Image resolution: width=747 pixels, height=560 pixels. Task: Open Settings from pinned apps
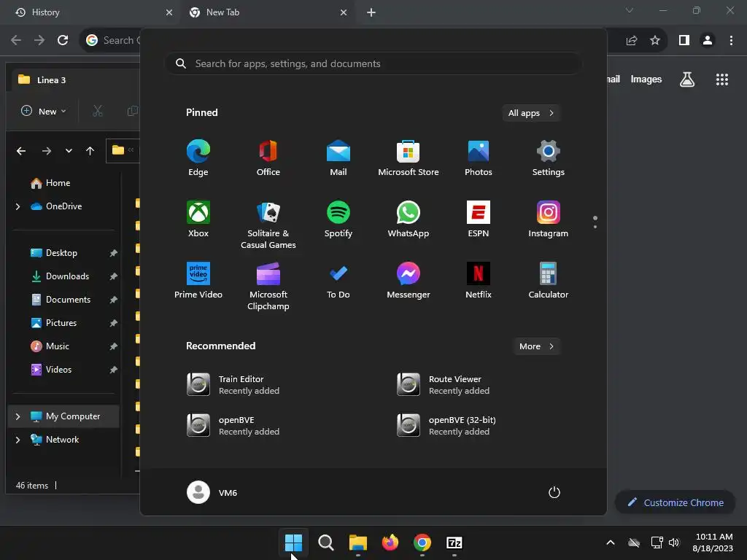(x=549, y=158)
